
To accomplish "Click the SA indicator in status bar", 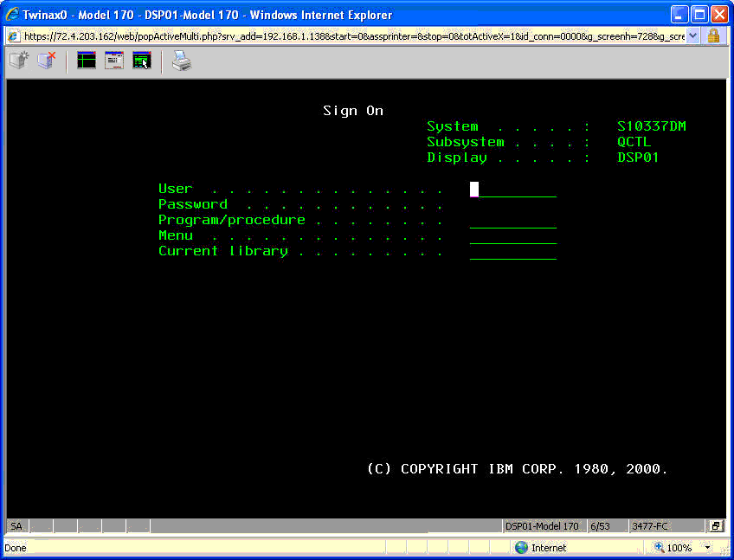I will coord(16,526).
